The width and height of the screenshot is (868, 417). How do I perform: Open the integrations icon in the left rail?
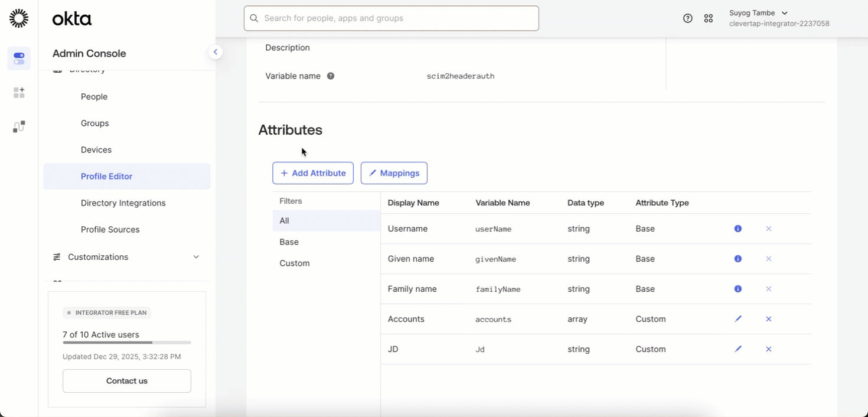pyautogui.click(x=18, y=126)
